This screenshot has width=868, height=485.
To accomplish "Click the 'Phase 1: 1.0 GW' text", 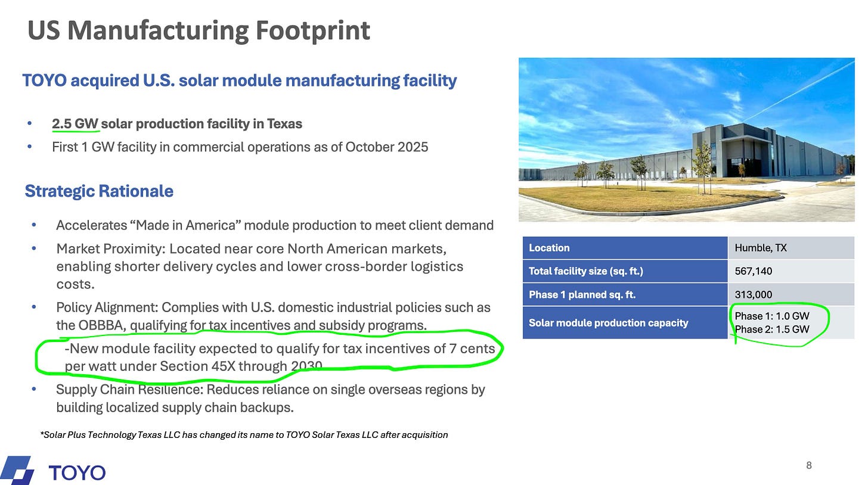I will (x=772, y=316).
